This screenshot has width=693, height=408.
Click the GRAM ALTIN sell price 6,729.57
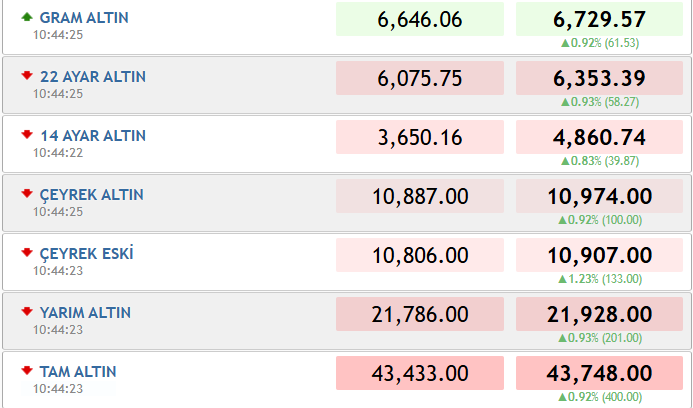tap(599, 19)
